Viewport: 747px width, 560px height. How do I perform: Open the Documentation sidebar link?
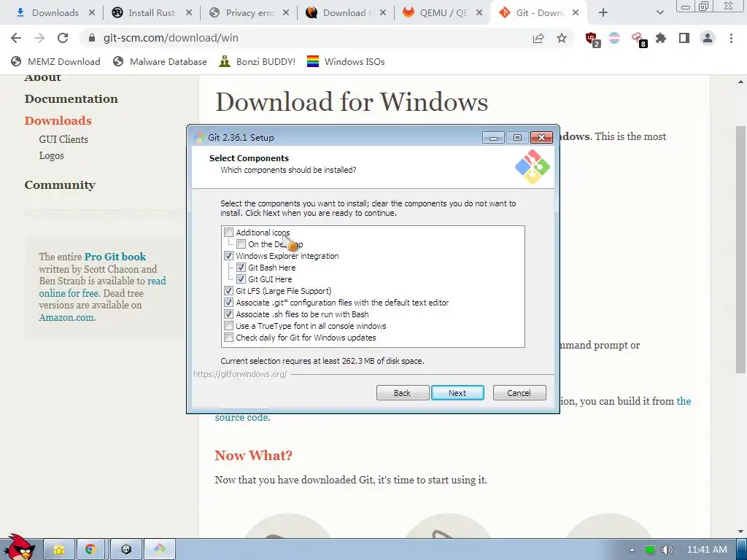tap(71, 98)
